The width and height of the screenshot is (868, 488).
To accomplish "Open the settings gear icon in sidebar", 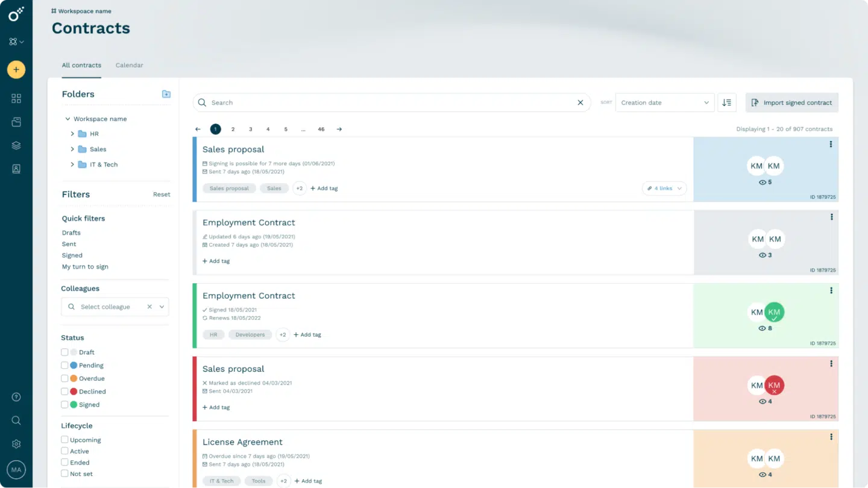I will (16, 444).
